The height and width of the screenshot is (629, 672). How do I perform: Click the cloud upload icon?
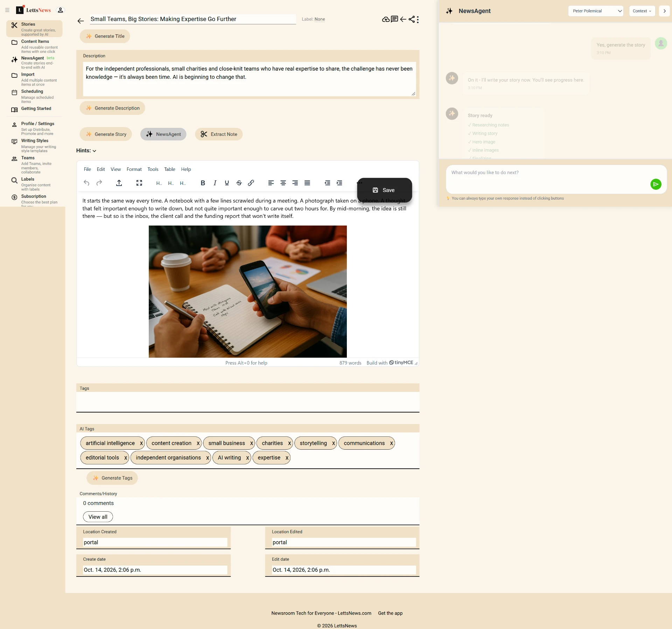pos(386,19)
